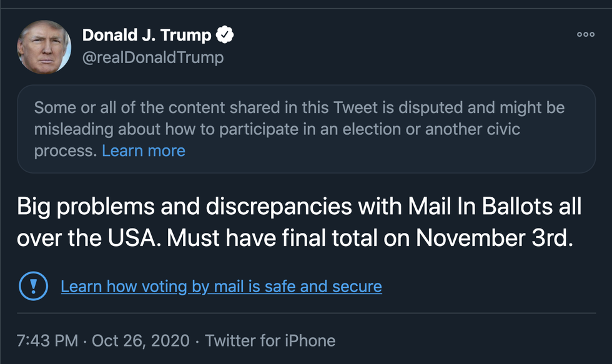Open the @realDonaldTrump handle
Viewport: 612px width, 364px height.
[x=153, y=58]
